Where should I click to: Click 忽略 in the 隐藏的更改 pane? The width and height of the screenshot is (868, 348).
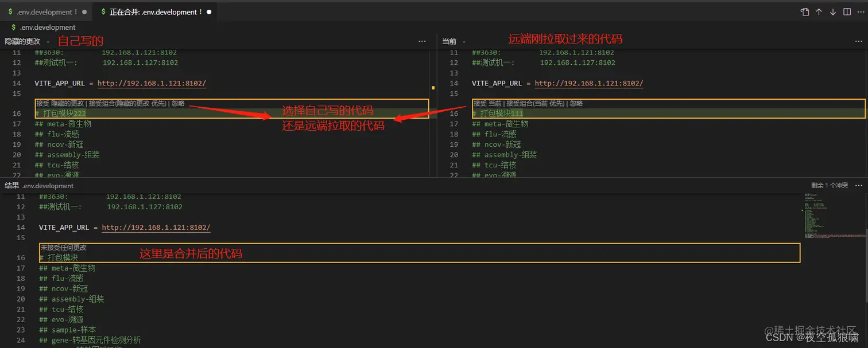click(x=178, y=104)
